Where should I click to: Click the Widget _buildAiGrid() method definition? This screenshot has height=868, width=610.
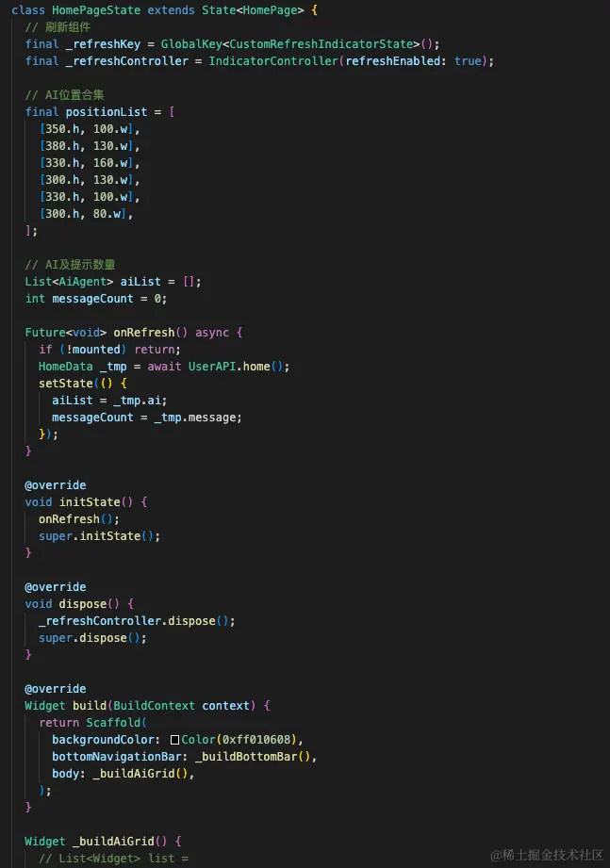103,842
